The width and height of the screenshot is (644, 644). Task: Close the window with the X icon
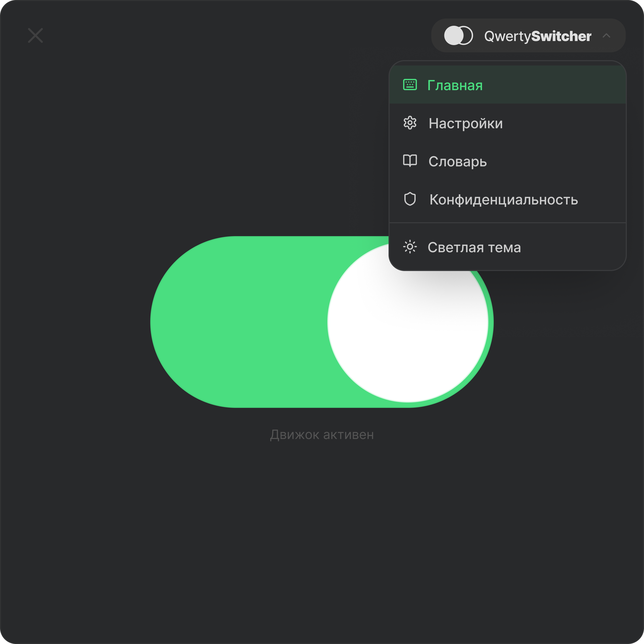pos(35,35)
